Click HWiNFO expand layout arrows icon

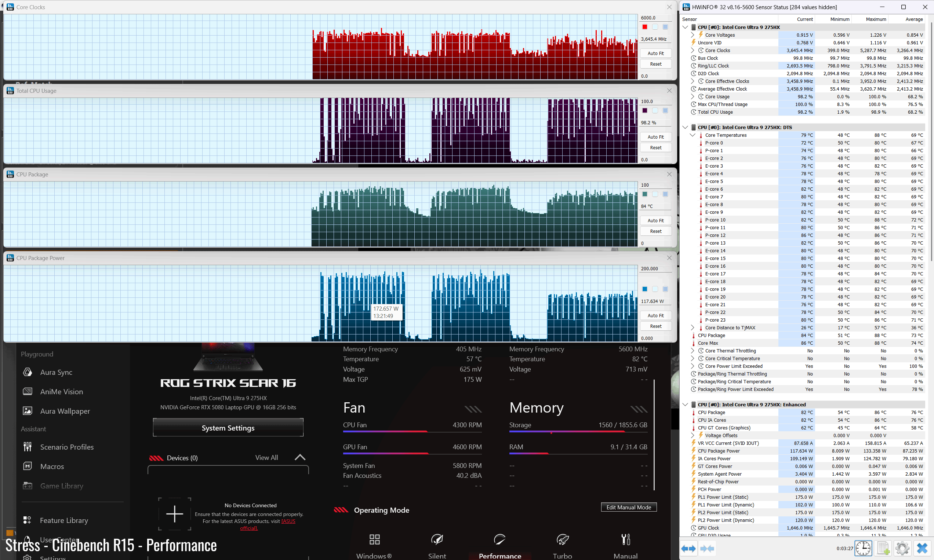[x=688, y=548]
